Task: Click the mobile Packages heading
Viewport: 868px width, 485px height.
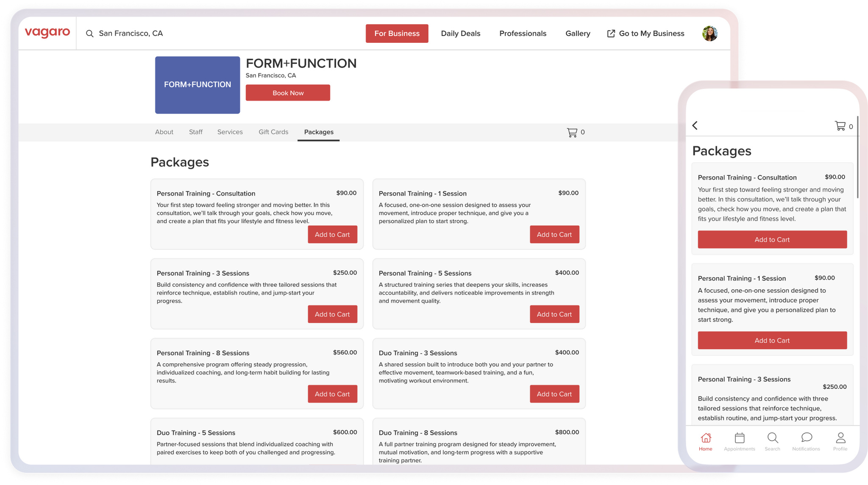Action: click(722, 151)
